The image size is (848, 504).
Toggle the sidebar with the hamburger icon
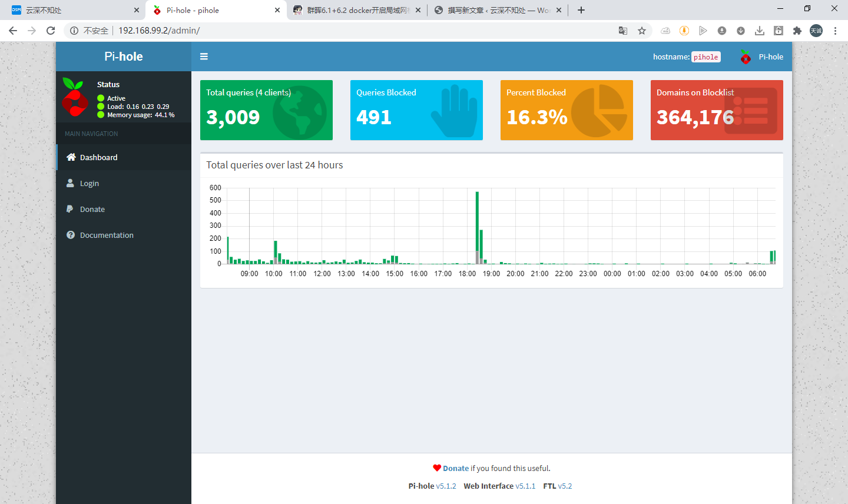coord(204,57)
